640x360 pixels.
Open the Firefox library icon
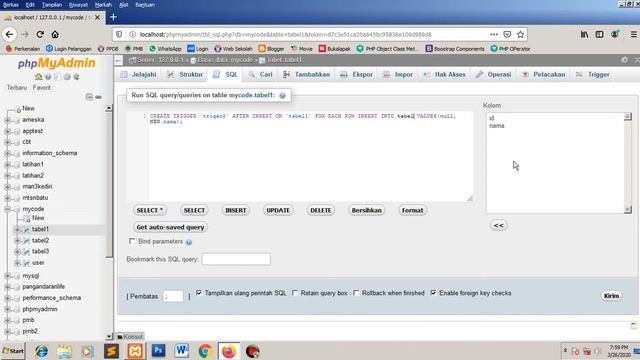tap(584, 34)
